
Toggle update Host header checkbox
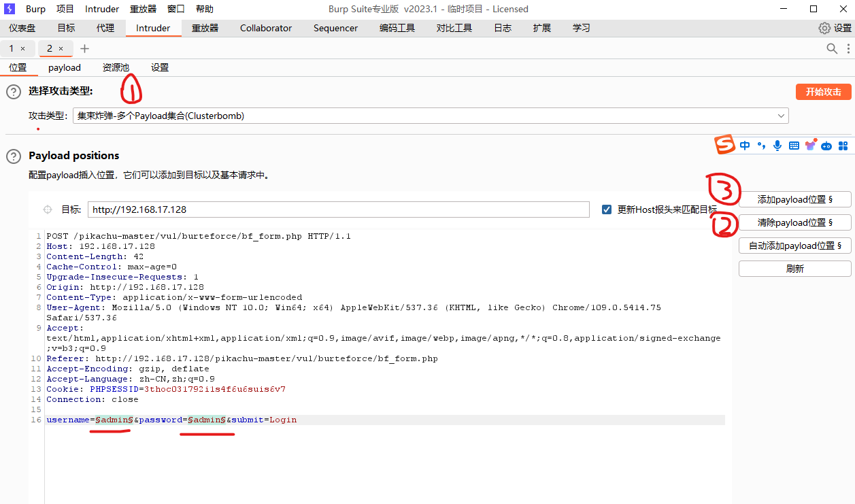607,209
